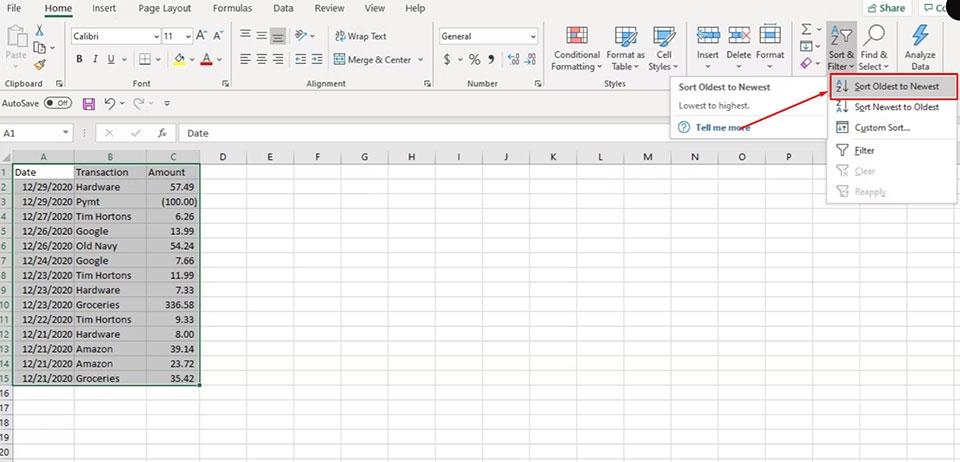
Task: Apply Bold formatting
Action: tap(79, 59)
